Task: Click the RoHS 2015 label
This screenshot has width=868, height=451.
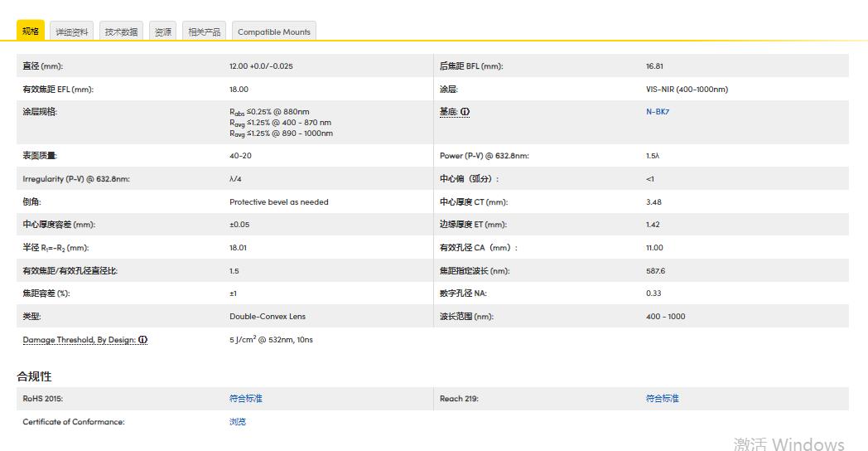Action: point(42,399)
